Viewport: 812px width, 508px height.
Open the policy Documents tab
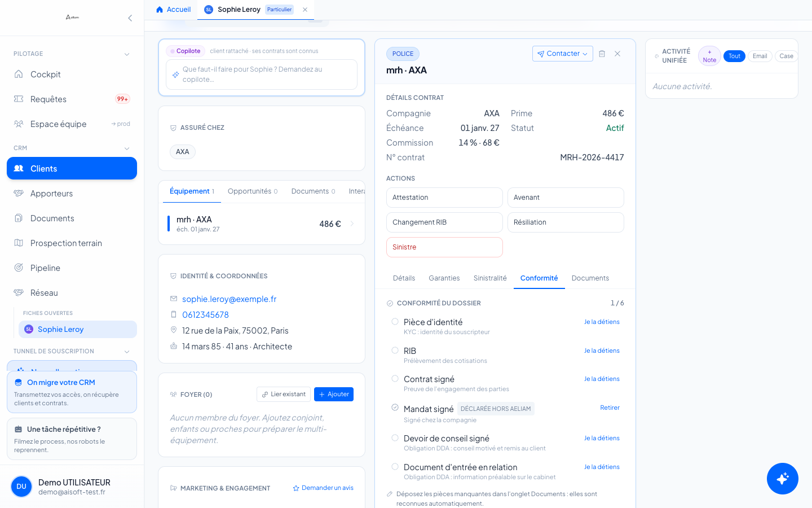coord(590,278)
